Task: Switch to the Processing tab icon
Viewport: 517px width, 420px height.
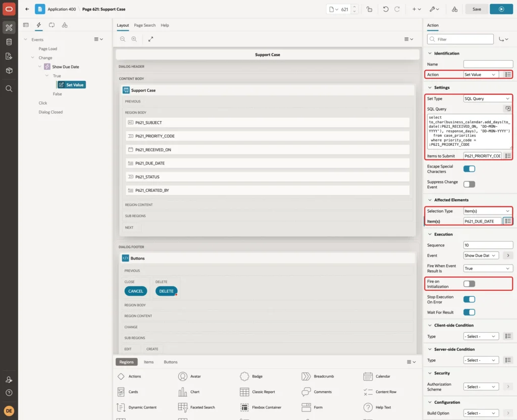Action: tap(52, 25)
